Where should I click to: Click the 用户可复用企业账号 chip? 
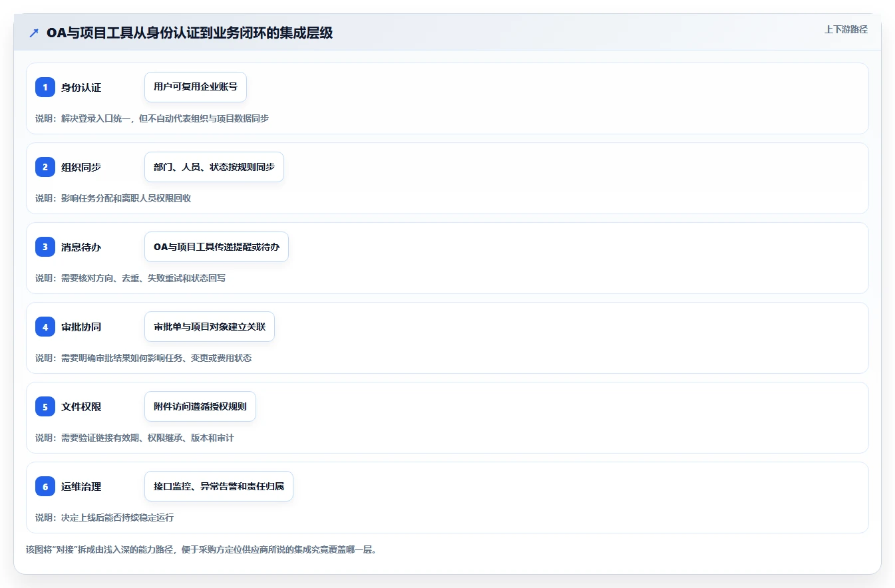click(x=196, y=87)
